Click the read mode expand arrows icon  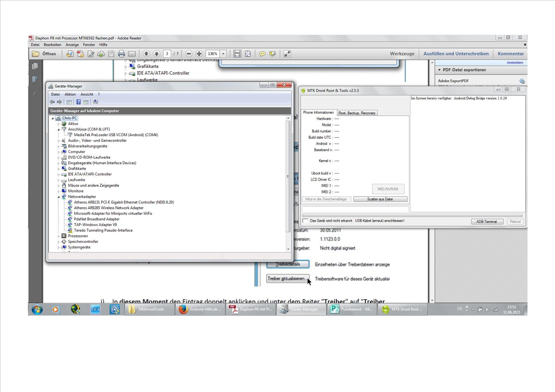pyautogui.click(x=287, y=54)
